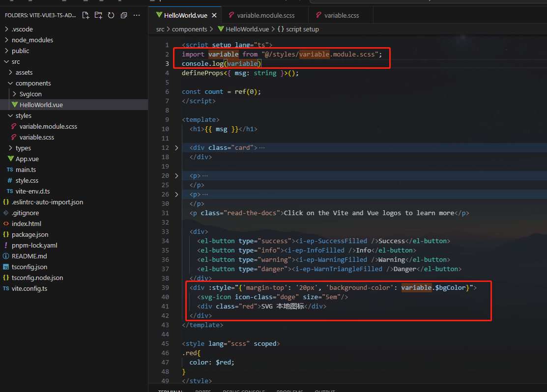Expand the folded code at line 12

(x=176, y=147)
